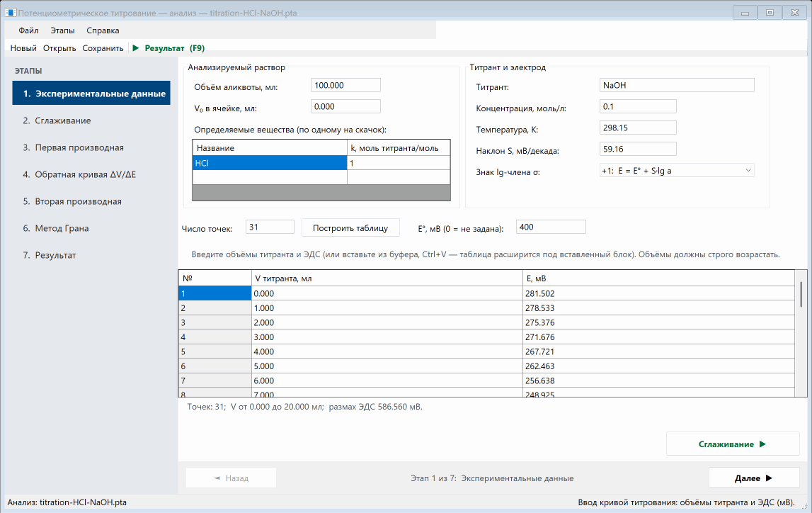The image size is (812, 513).
Task: Maximize the application window
Action: coord(770,13)
